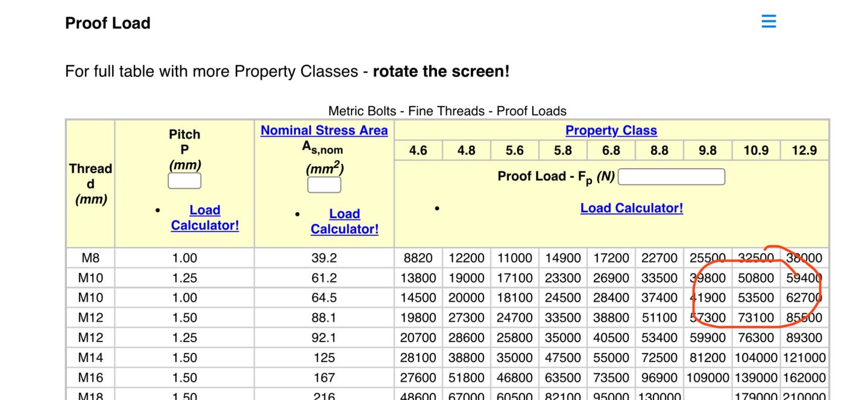Click Load Calculator link under Proof Load
868x400 pixels.
point(631,208)
